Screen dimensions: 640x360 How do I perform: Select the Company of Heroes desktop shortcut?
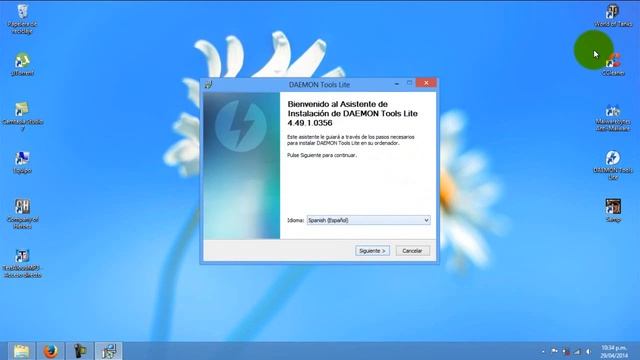(x=22, y=214)
